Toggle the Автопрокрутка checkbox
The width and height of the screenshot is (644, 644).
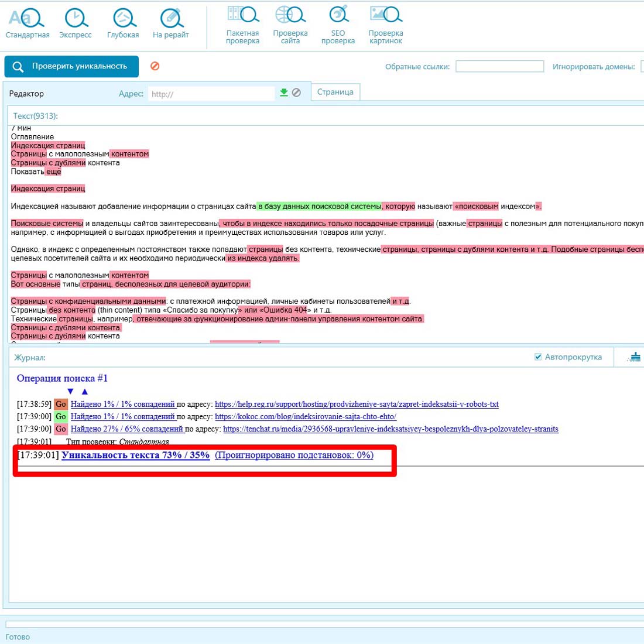pyautogui.click(x=538, y=357)
